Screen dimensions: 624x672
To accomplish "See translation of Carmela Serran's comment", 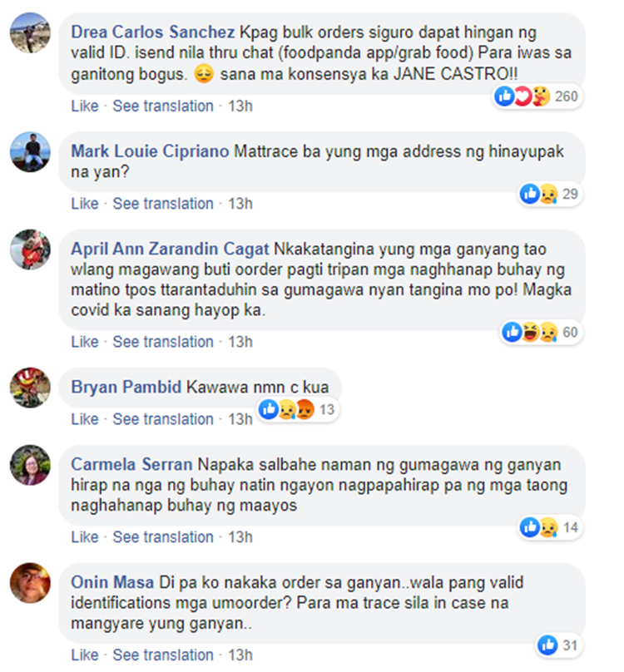I will [163, 537].
